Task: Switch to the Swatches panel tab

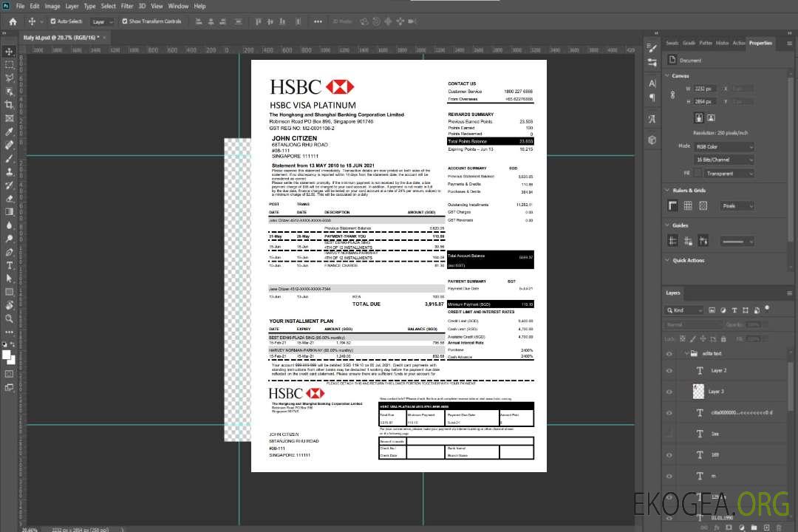Action: tap(672, 43)
